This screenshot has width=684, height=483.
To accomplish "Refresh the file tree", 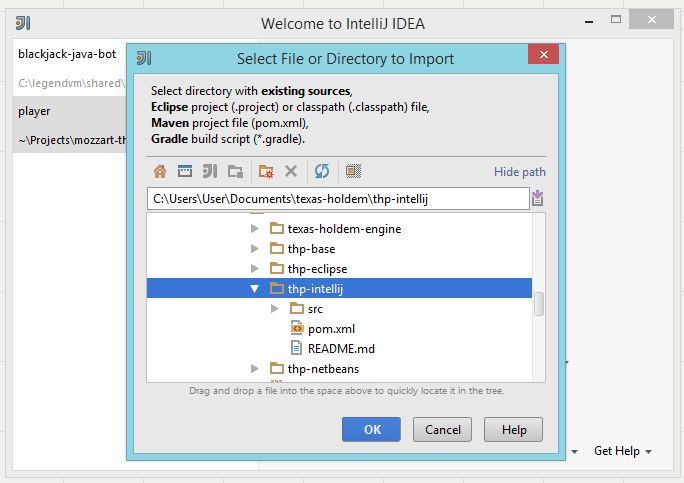I will pos(322,171).
